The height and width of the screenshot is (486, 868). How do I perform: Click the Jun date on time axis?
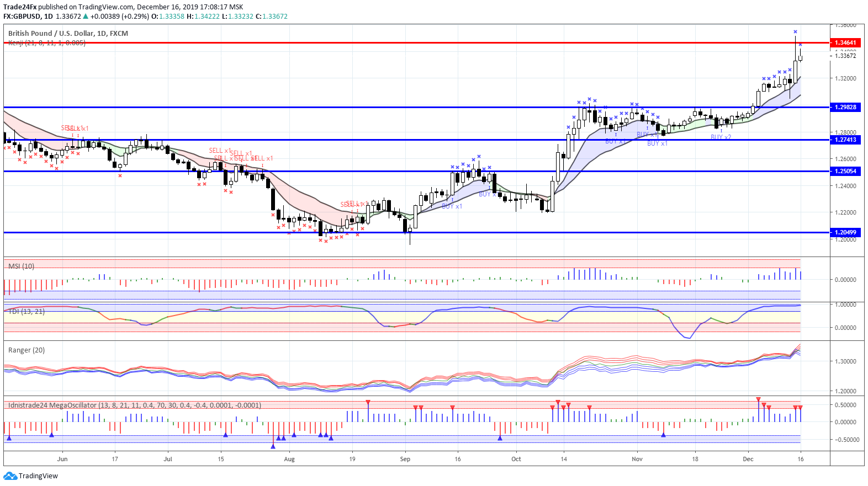(x=62, y=459)
